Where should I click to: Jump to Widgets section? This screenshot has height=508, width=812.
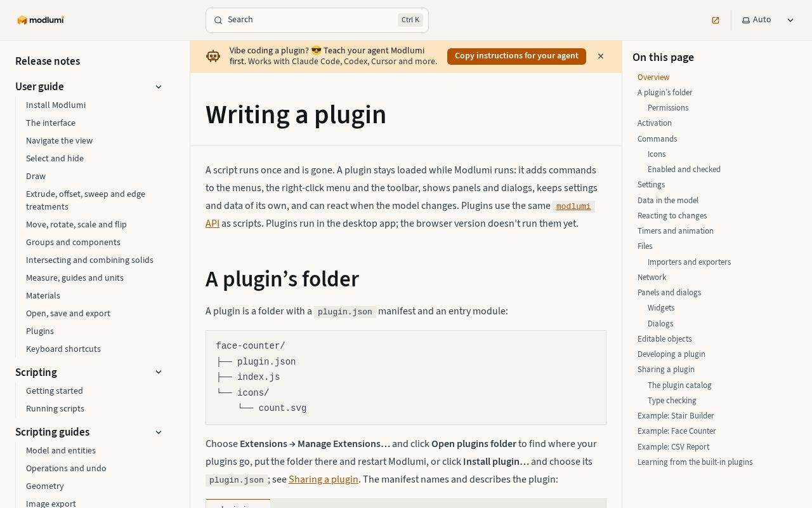pos(661,308)
